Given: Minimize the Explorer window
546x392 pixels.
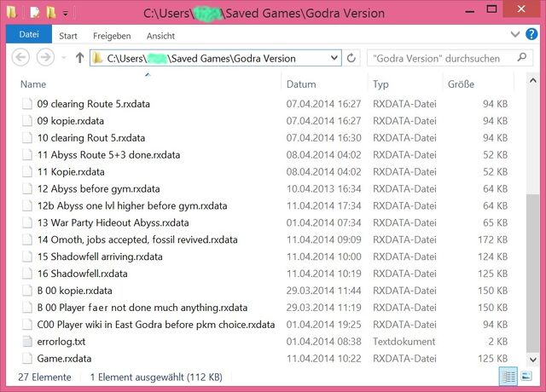Looking at the screenshot, I should point(470,10).
